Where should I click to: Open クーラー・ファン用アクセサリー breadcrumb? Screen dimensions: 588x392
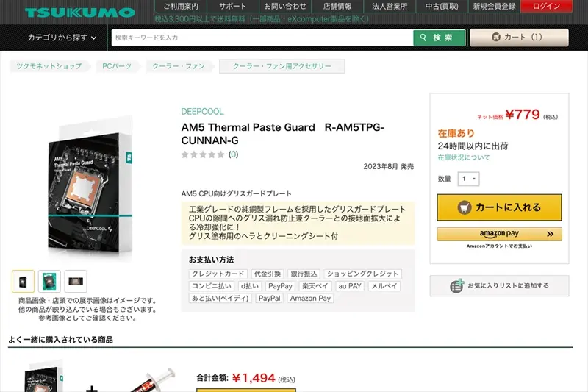282,66
